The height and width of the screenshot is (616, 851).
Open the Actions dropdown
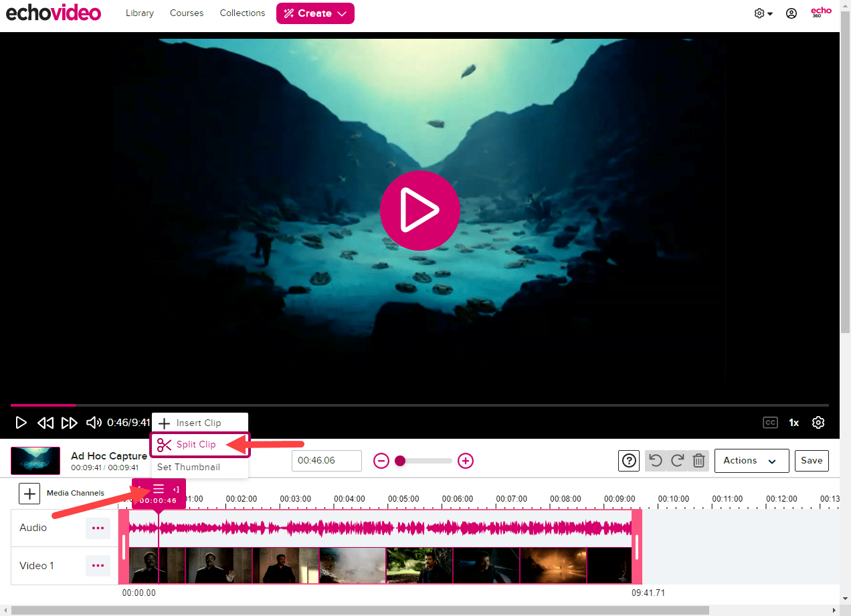[x=751, y=460]
